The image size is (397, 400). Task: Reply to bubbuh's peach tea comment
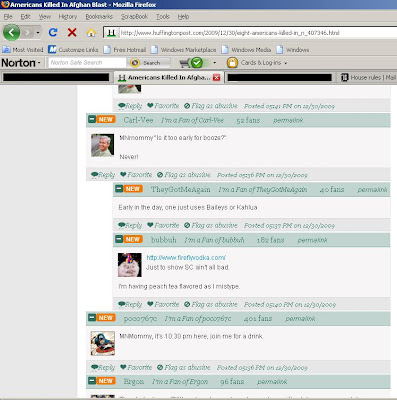(130, 304)
